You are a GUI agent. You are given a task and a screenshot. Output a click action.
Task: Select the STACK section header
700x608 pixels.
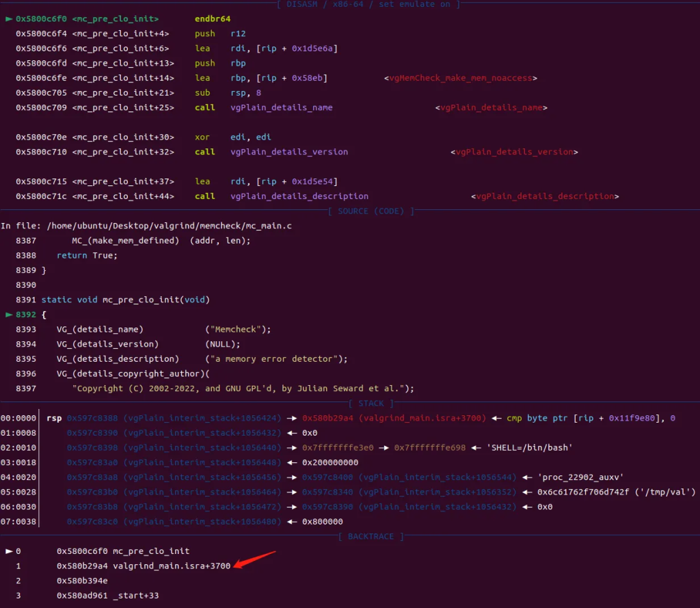point(371,404)
